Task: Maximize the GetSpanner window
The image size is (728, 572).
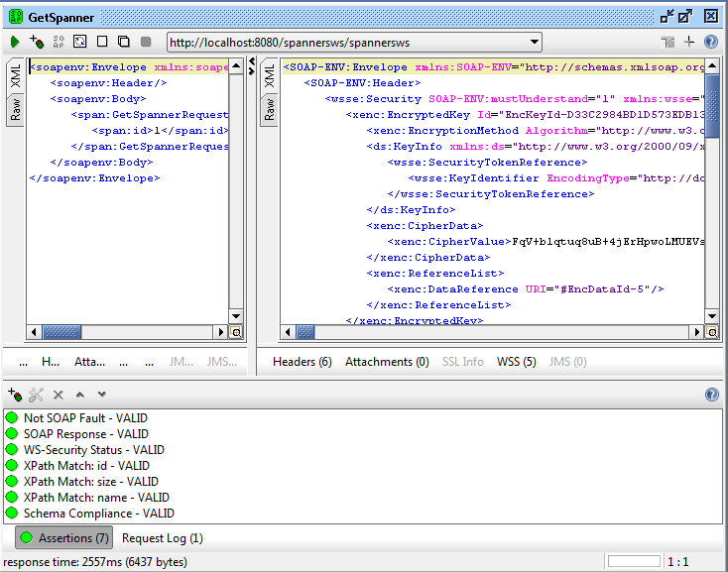Action: [685, 17]
